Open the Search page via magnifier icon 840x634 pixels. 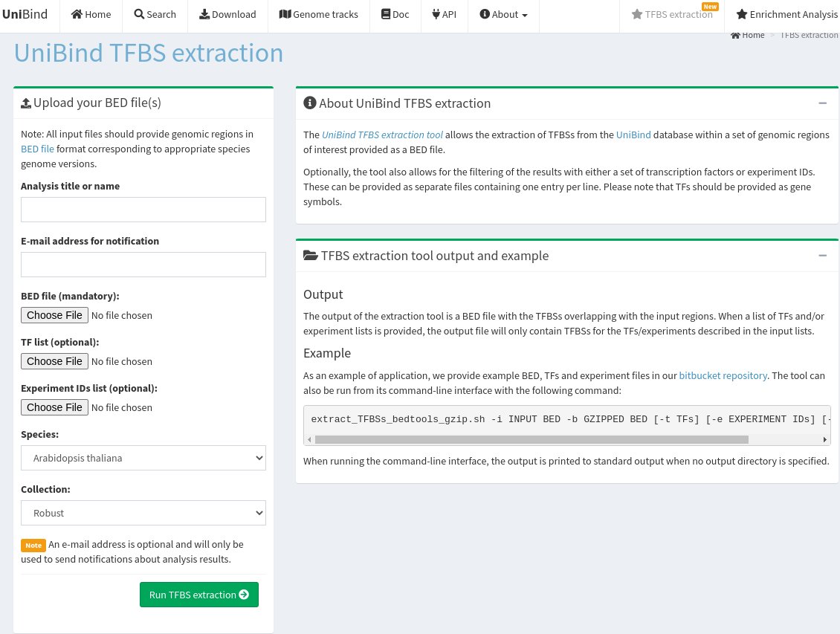[139, 14]
